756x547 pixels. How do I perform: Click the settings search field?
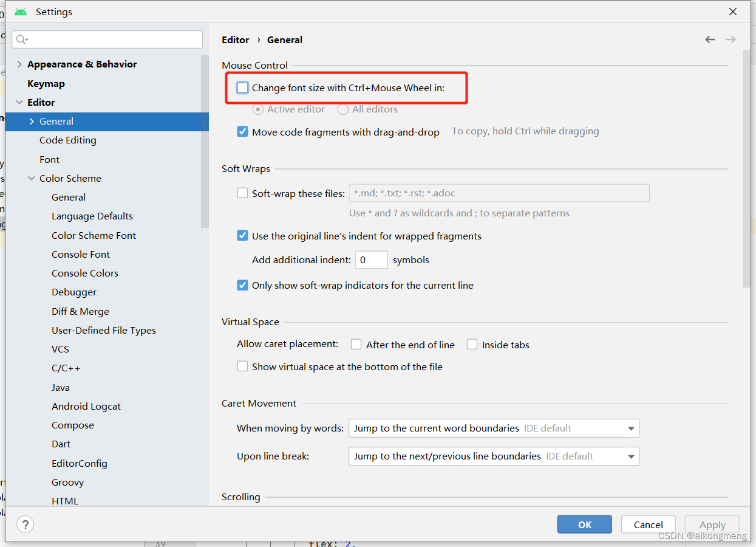click(107, 40)
